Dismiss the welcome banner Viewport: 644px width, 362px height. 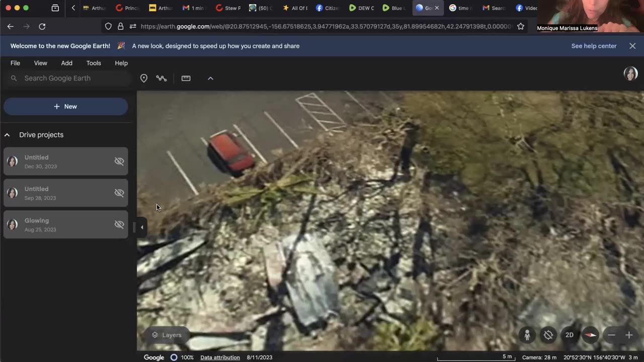[632, 46]
